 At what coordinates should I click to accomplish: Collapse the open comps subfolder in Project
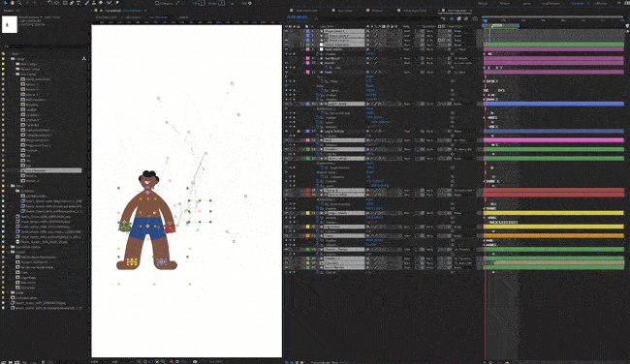click(14, 75)
